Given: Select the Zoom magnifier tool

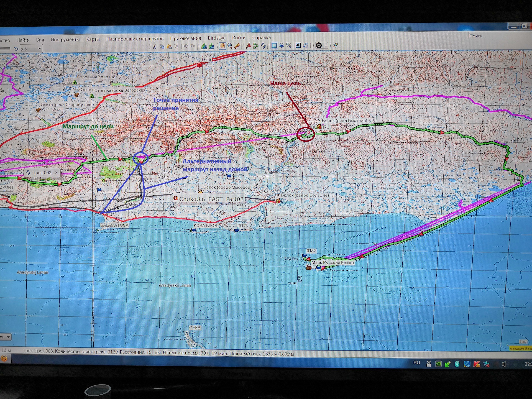Looking at the screenshot, I should (230, 46).
